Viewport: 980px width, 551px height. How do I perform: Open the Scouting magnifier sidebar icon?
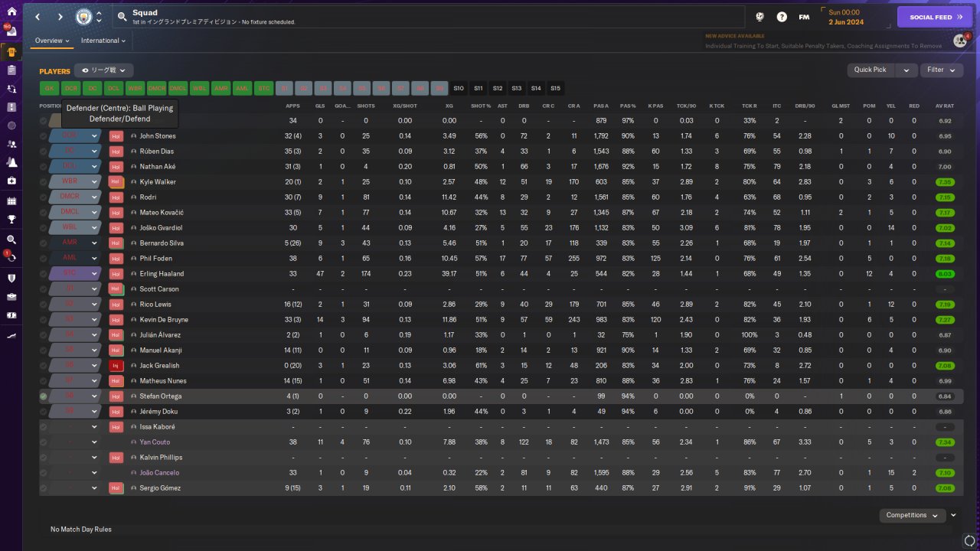(x=11, y=240)
